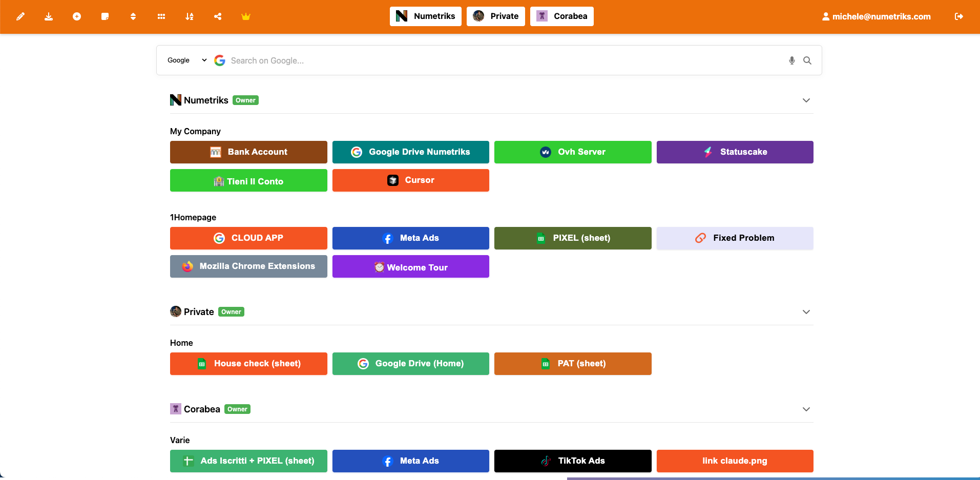980x480 pixels.
Task: Open Mozilla Chrome Extensions bookmark
Action: pos(248,266)
